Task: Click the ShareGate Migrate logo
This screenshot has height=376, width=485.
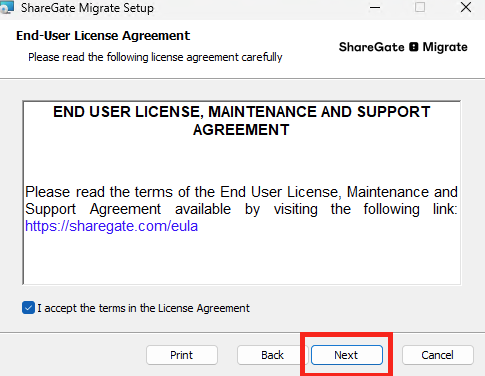Action: (x=403, y=47)
